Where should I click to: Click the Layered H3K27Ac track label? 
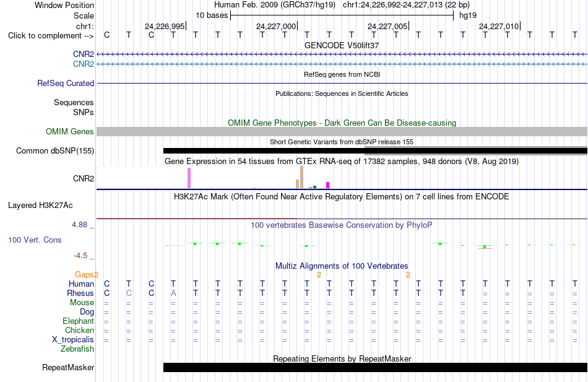pos(40,206)
